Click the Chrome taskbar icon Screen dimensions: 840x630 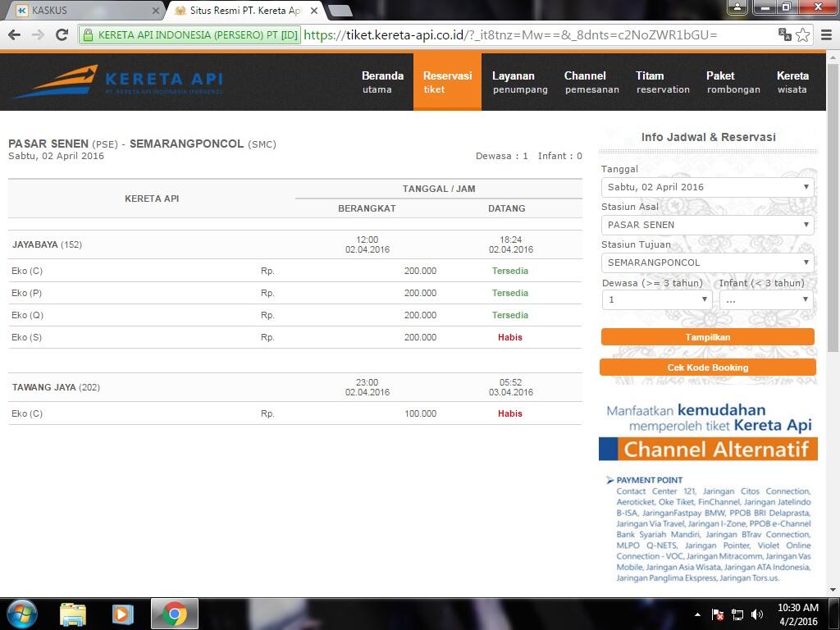[x=175, y=614]
